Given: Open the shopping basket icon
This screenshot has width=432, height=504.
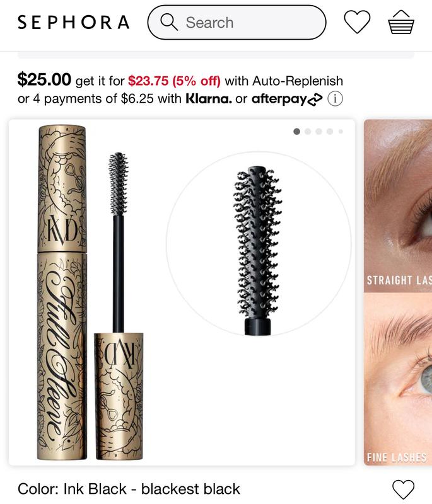Looking at the screenshot, I should [x=401, y=22].
